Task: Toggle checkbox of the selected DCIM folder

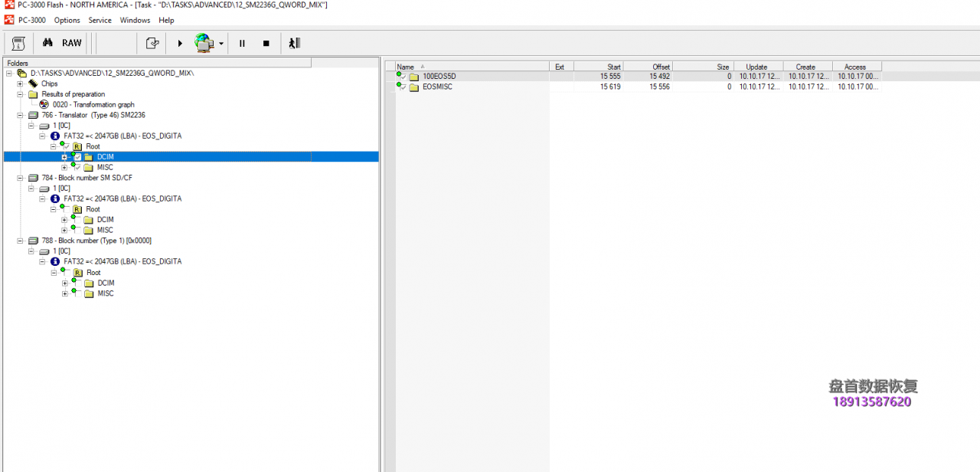Action: (x=77, y=157)
